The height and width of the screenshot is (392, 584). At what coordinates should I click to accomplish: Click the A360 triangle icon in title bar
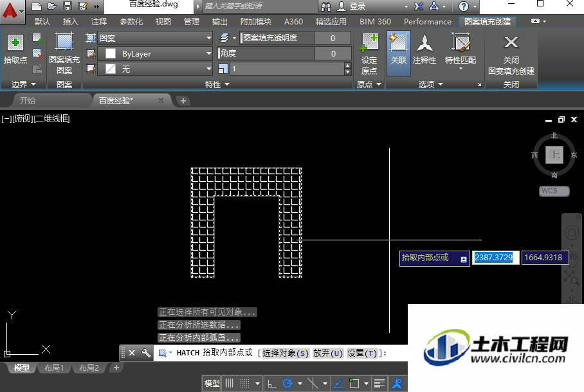pos(434,6)
